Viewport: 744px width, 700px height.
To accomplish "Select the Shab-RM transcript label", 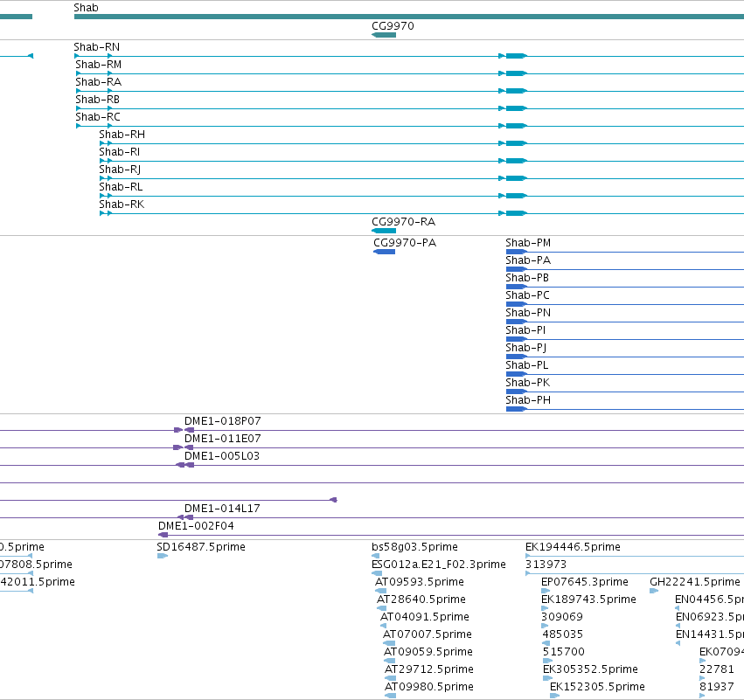I will (98, 65).
